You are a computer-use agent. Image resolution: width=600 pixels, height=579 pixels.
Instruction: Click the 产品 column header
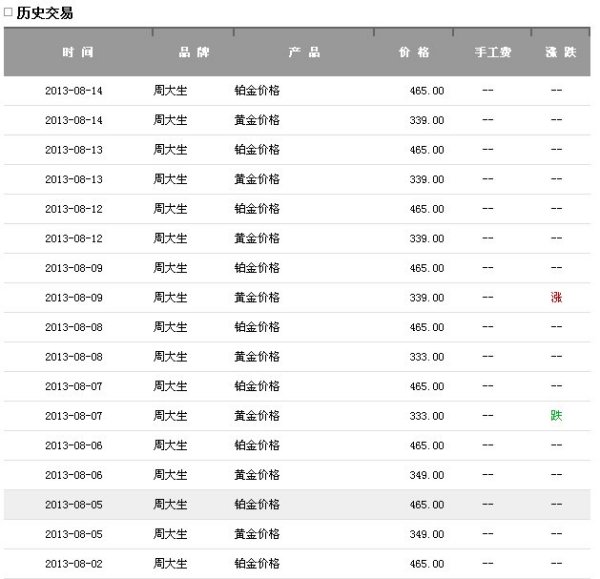[304, 52]
